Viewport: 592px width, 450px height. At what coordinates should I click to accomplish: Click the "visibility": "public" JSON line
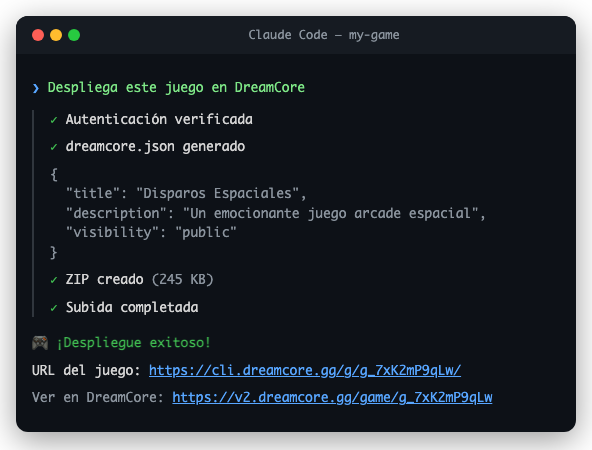tap(151, 232)
